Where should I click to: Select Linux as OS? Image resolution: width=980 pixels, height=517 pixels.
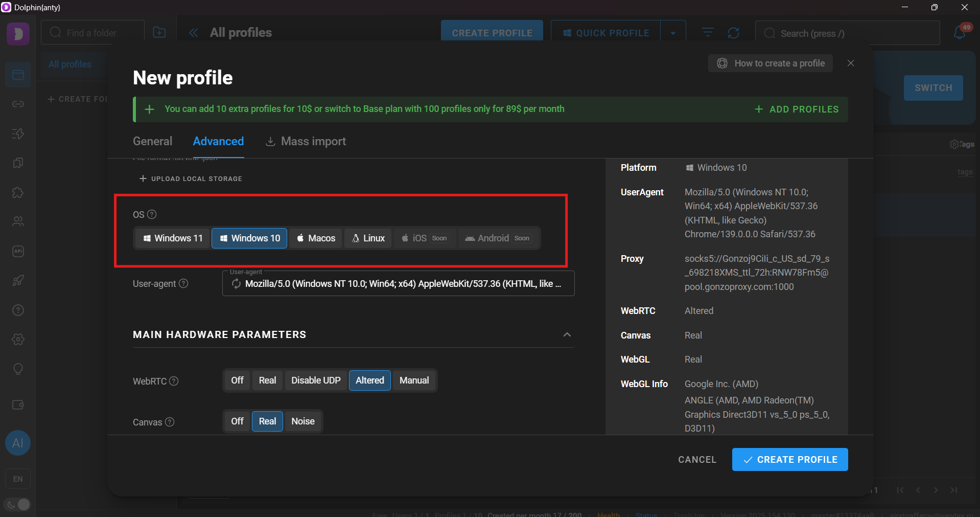(368, 238)
